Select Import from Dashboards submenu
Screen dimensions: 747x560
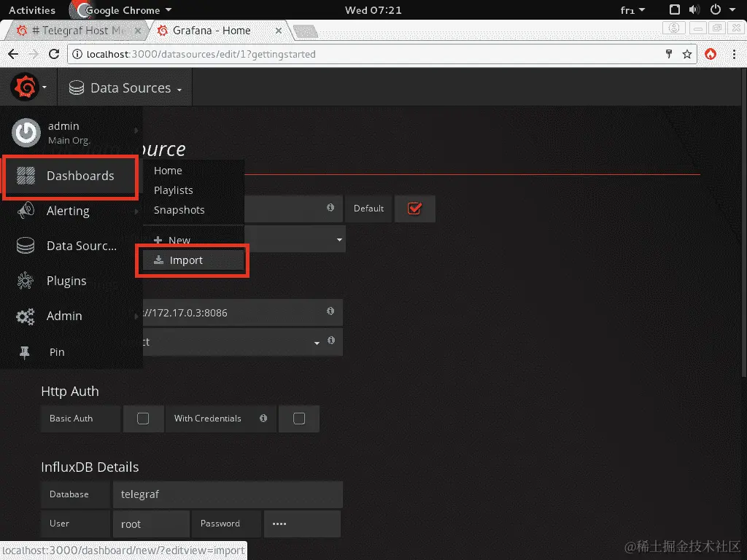193,260
